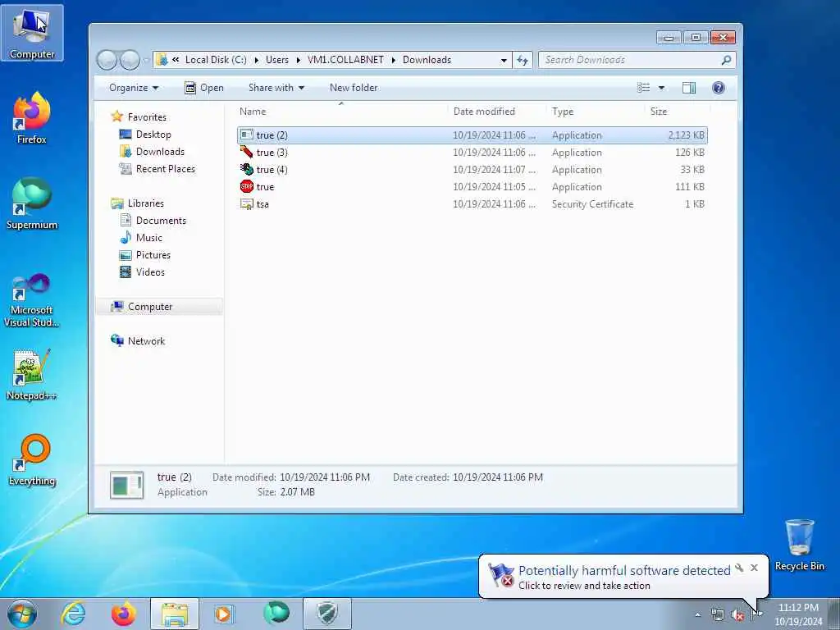Open the Computer desktop icon
The image size is (840, 630).
pyautogui.click(x=32, y=33)
